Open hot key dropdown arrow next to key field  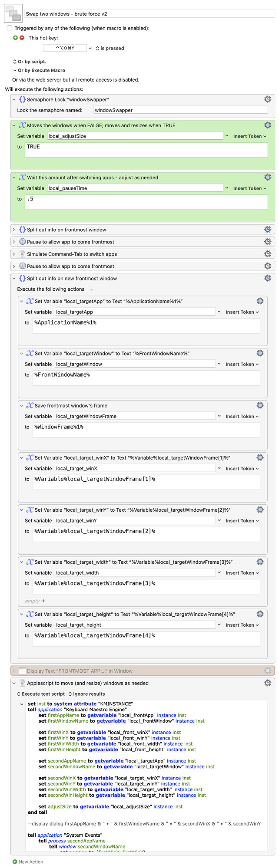click(x=90, y=48)
